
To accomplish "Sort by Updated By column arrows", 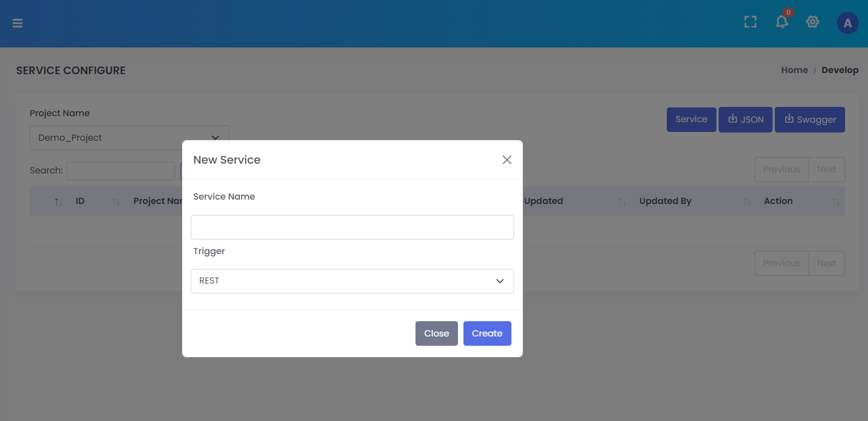I will coord(746,202).
